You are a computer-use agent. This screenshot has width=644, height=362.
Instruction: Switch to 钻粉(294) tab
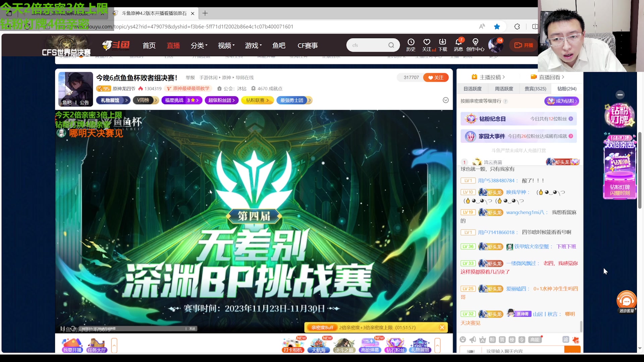coord(567,89)
